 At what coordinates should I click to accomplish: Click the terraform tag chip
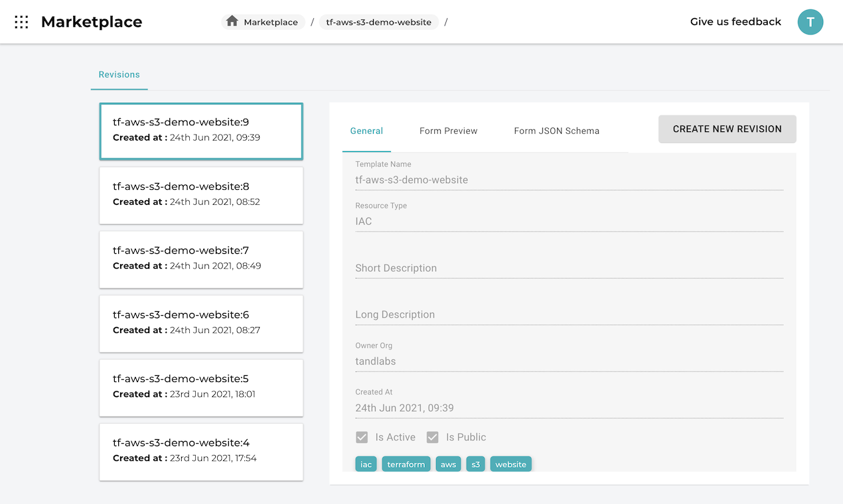coord(406,464)
